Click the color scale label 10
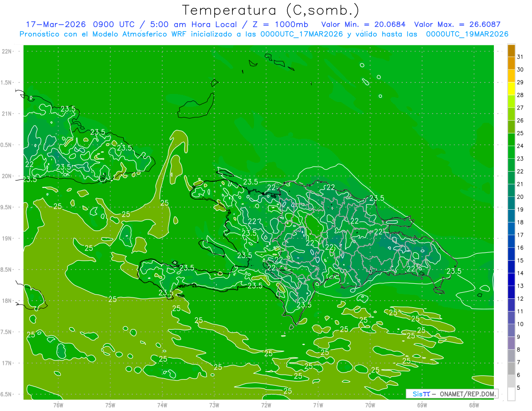The image size is (532, 411). pyautogui.click(x=520, y=324)
